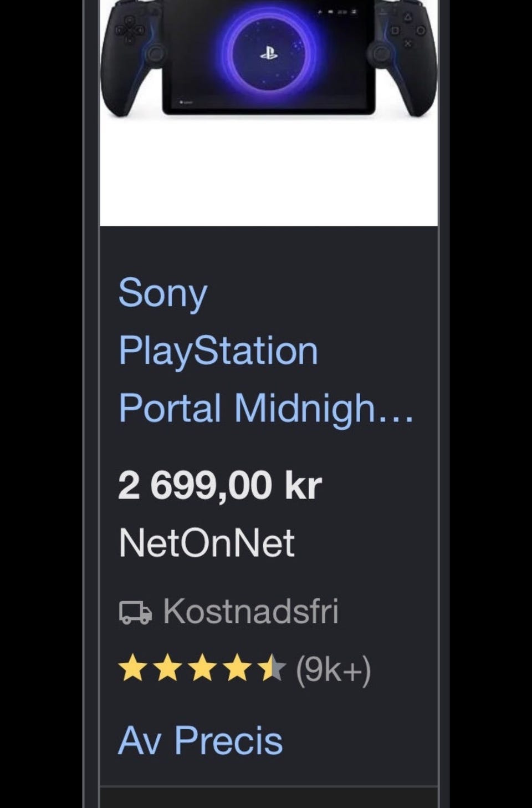532x808 pixels.
Task: Click the first yellow rating star
Action: [132, 668]
